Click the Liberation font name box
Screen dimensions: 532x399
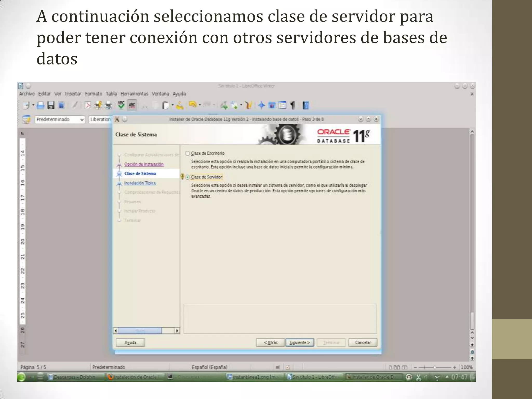100,119
